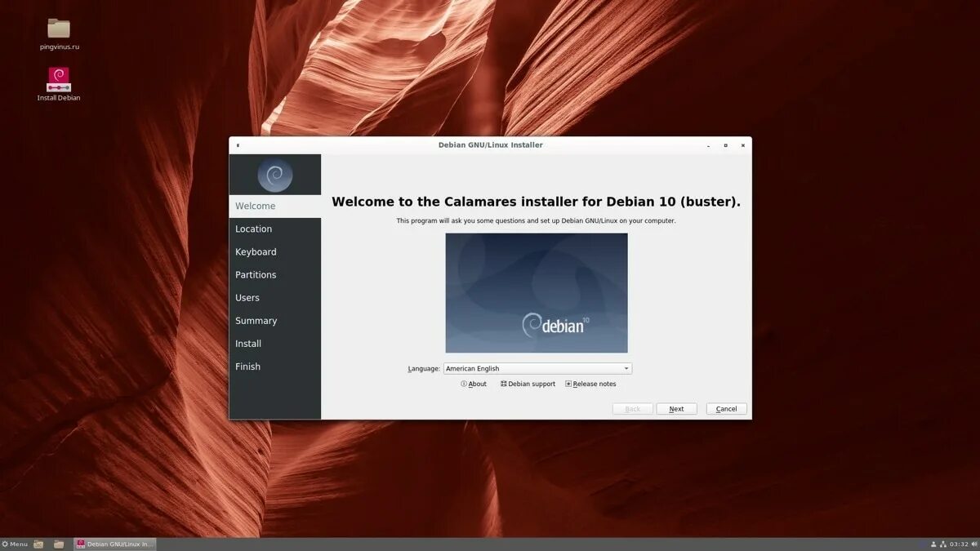The width and height of the screenshot is (980, 551).
Task: Close the installer window
Action: coord(742,145)
